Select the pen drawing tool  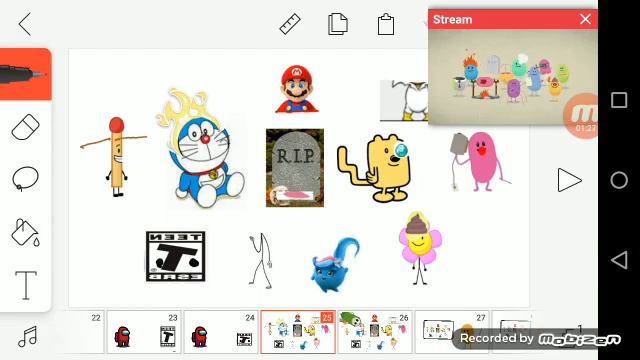coord(25,74)
